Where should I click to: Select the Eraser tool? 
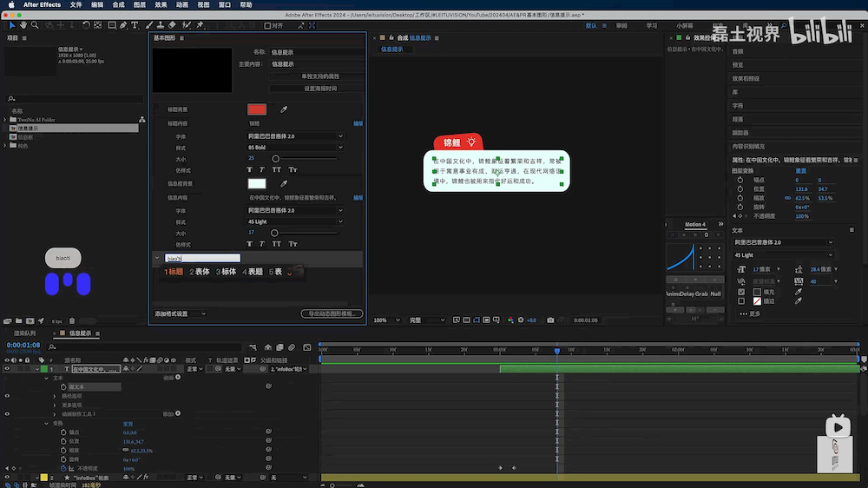(x=172, y=25)
